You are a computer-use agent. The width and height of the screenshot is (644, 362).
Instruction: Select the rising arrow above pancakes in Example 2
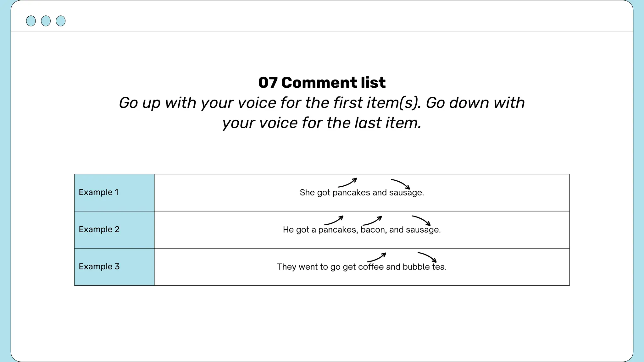coord(334,220)
